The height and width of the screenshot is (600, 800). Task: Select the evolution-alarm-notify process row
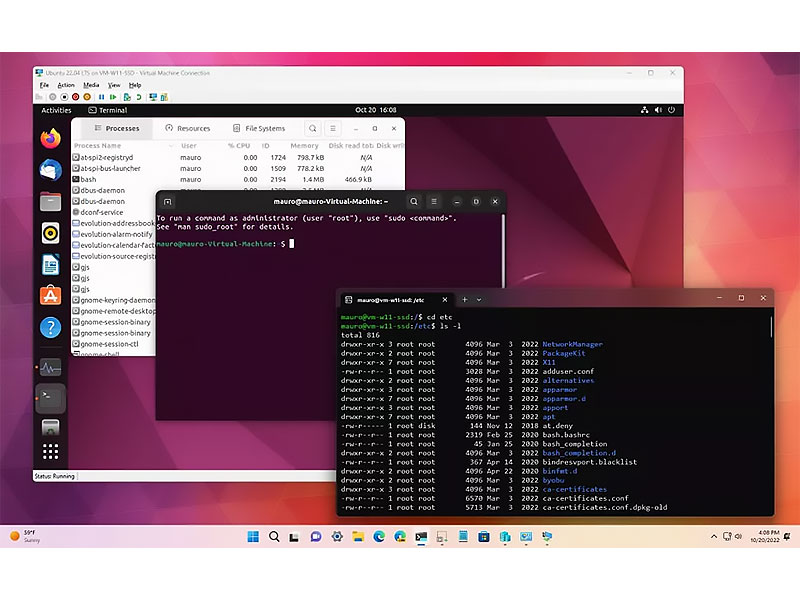point(113,234)
